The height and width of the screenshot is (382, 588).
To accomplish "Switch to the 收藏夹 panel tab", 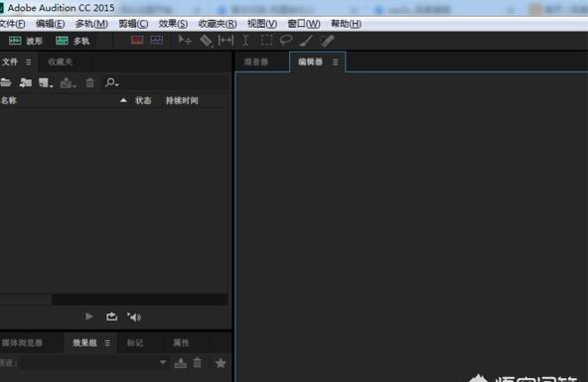I will tap(60, 63).
